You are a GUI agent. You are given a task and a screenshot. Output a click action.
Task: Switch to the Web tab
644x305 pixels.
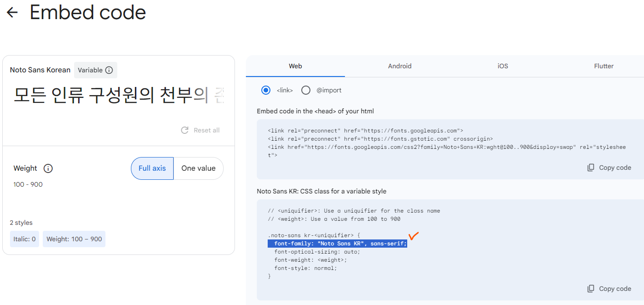(x=295, y=66)
